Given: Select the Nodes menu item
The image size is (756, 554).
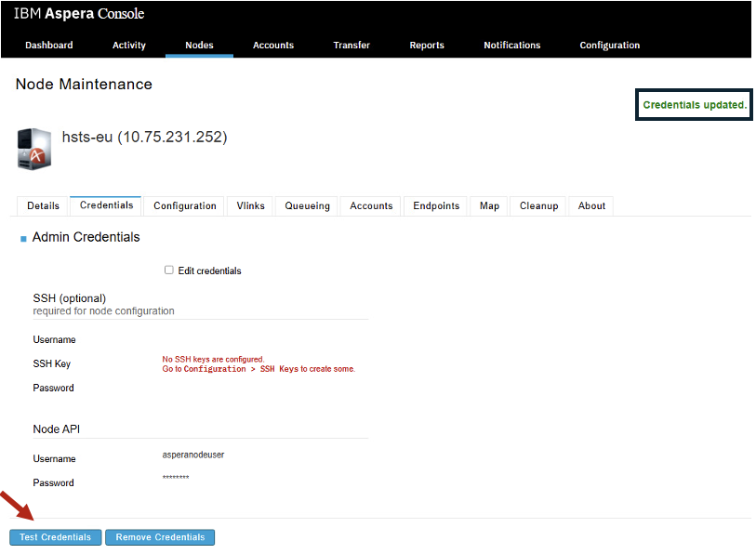Looking at the screenshot, I should click(x=199, y=45).
